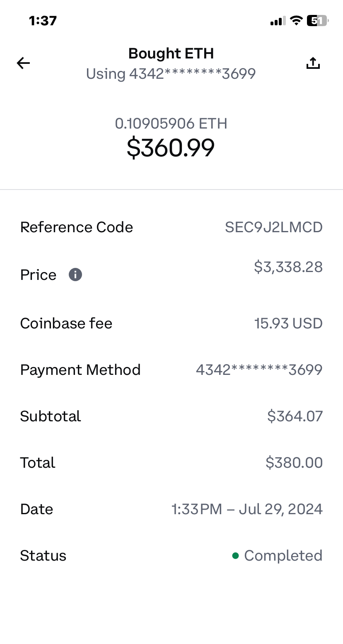
Task: Open the share/export icon
Action: [x=313, y=63]
